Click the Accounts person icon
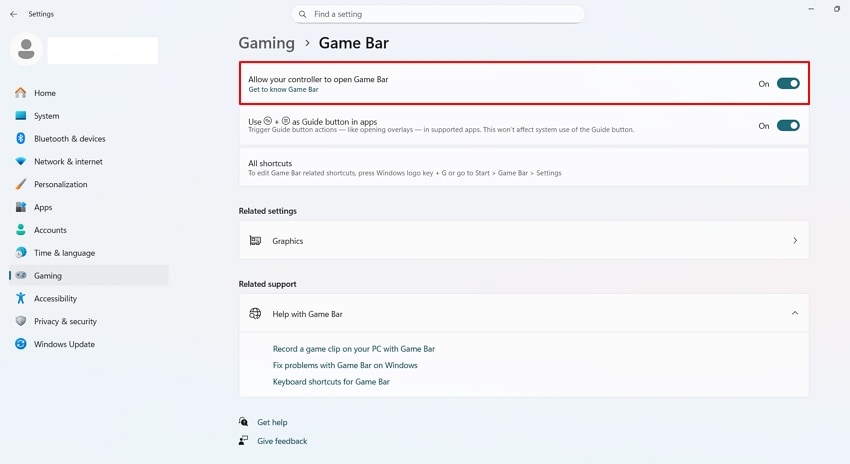 point(21,230)
